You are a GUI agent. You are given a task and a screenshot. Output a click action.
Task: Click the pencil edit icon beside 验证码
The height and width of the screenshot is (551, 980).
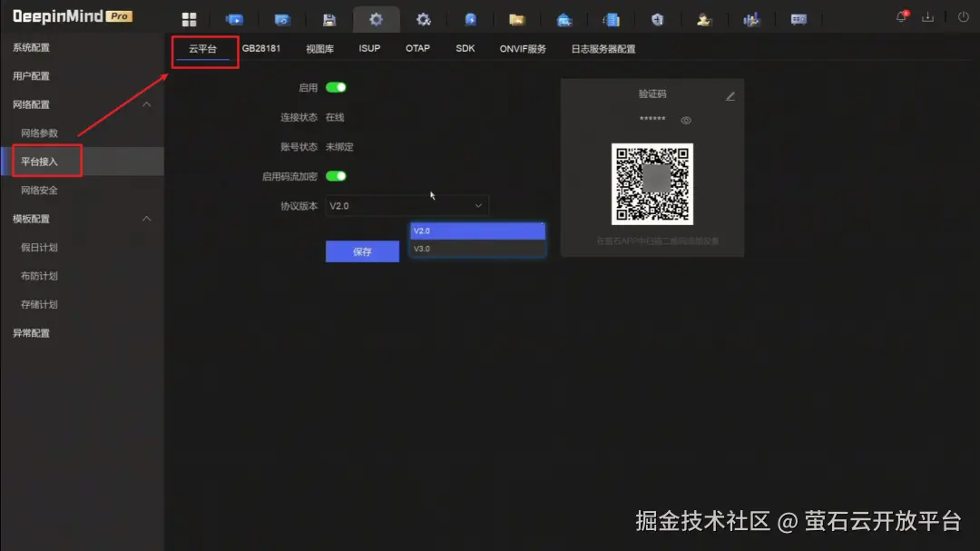[730, 94]
